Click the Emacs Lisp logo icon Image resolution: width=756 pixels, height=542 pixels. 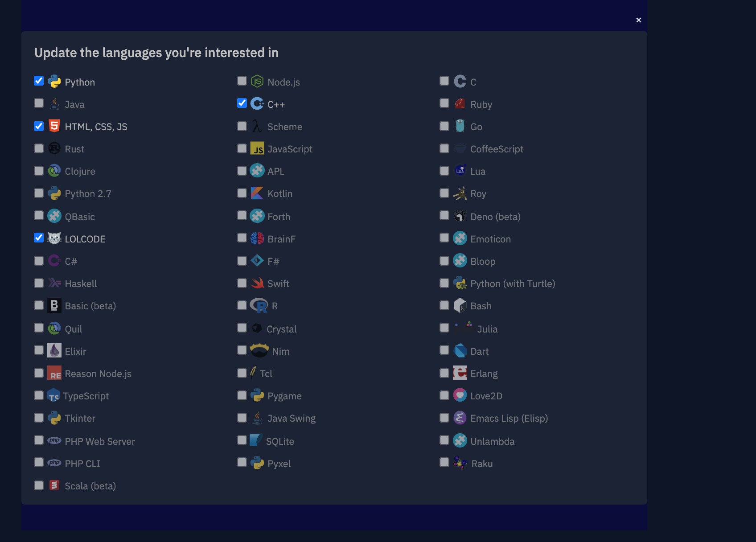460,418
